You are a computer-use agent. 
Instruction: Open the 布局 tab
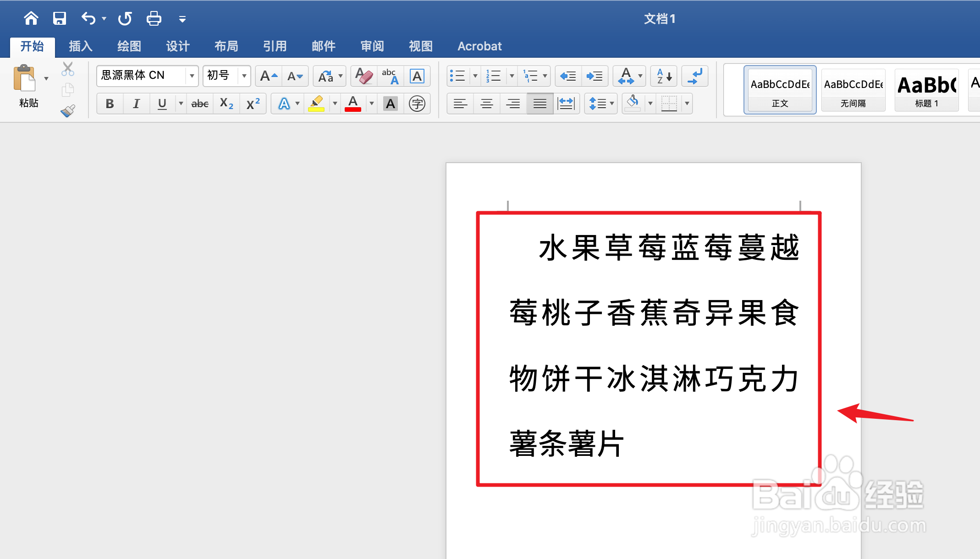click(x=226, y=46)
